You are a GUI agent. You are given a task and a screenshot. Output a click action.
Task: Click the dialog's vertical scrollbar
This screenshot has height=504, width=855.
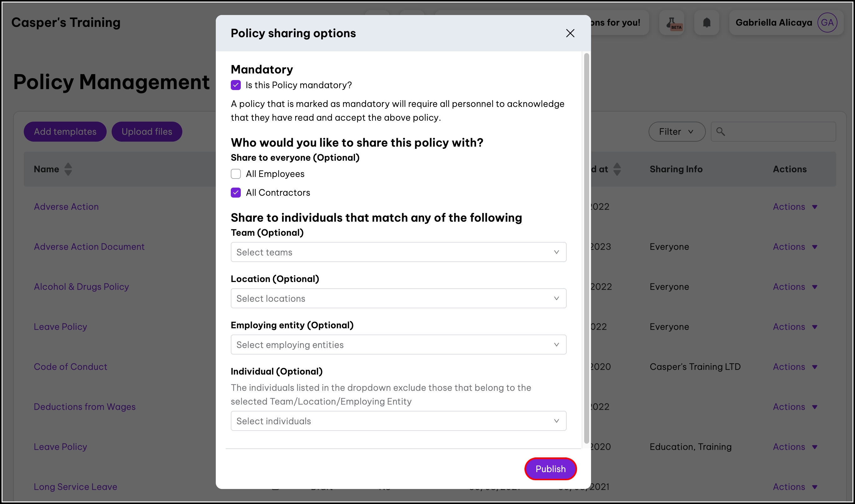point(586,248)
